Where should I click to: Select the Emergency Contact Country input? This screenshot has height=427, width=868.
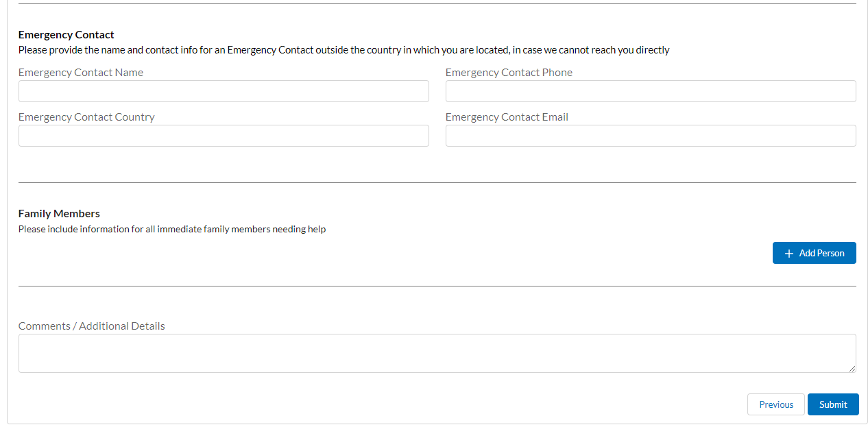(224, 136)
